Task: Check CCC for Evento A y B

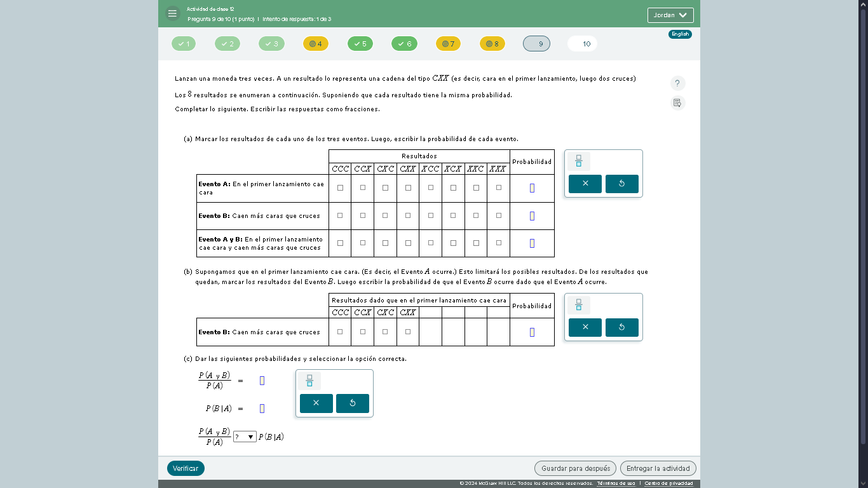Action: click(340, 243)
